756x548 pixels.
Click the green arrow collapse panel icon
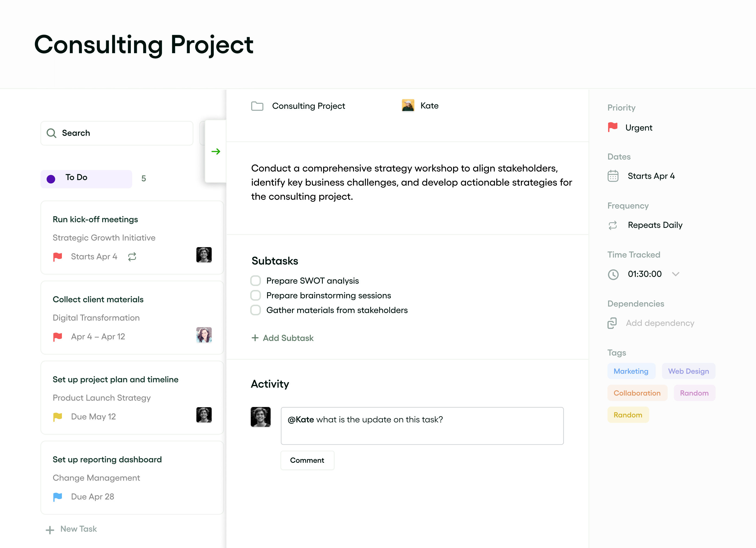tap(216, 152)
